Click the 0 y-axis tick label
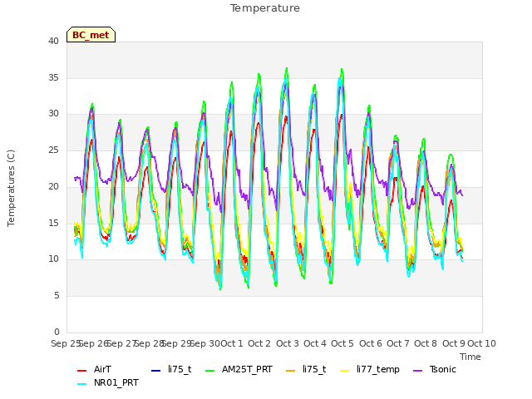532x399 pixels. 57,332
